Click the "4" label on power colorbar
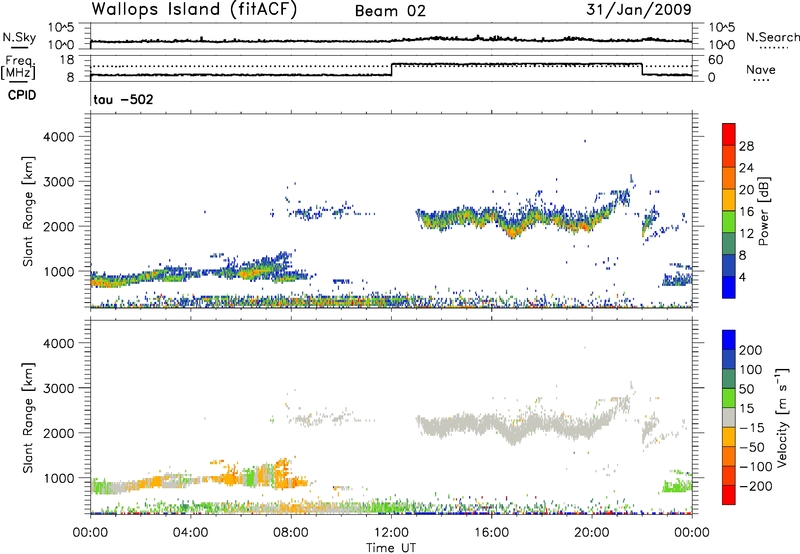Image resolution: width=800 pixels, height=554 pixels. 743,278
